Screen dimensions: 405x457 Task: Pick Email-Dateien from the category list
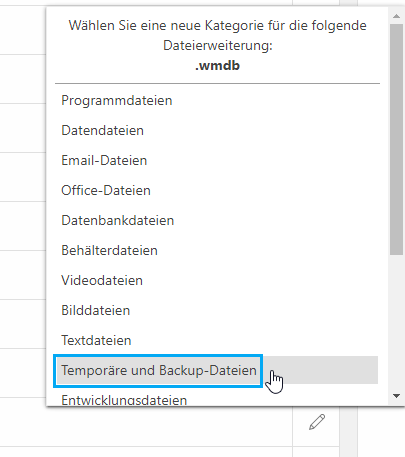coord(217,160)
